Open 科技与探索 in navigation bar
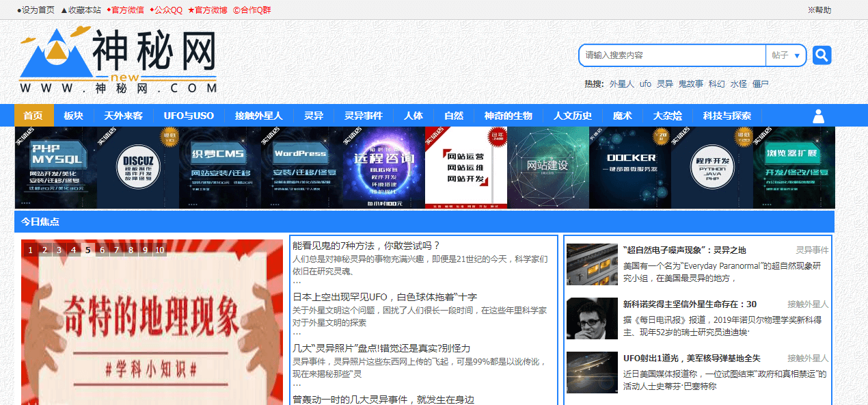Viewport: 868px width, 405px height. 727,116
